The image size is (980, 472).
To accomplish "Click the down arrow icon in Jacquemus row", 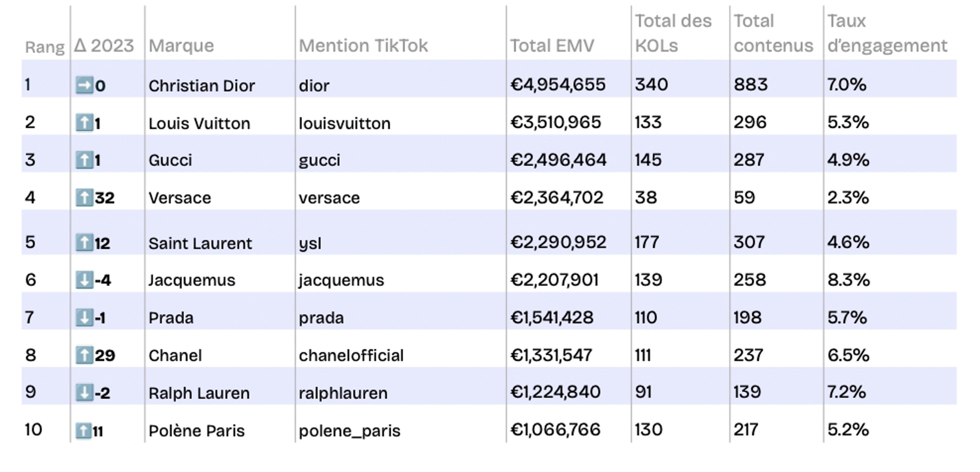I will point(84,280).
